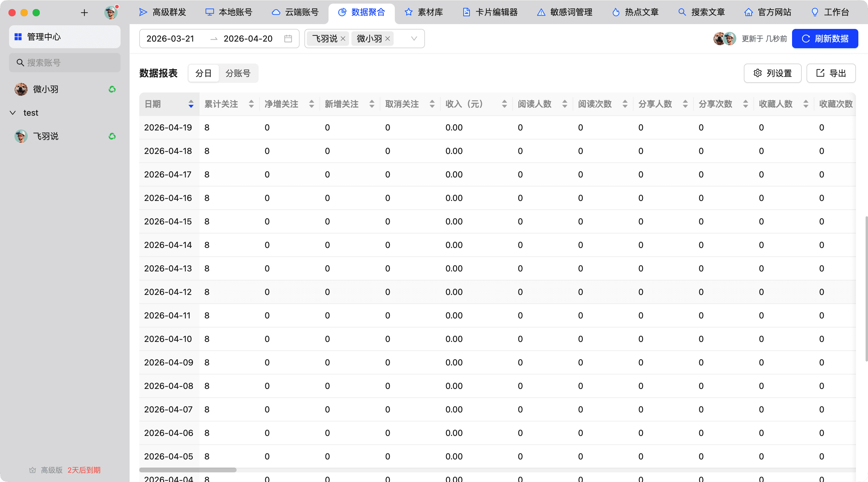Click the user avatar in title bar
The image size is (868, 482).
[111, 13]
